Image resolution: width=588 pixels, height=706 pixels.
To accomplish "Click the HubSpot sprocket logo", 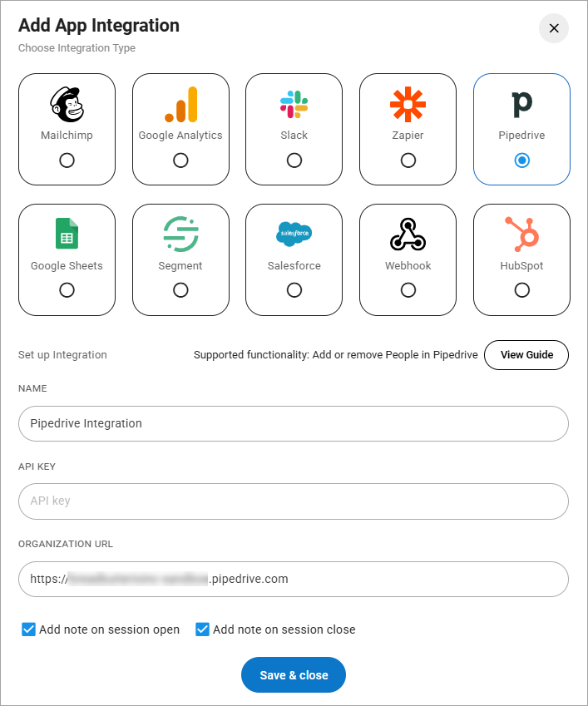I will point(521,234).
